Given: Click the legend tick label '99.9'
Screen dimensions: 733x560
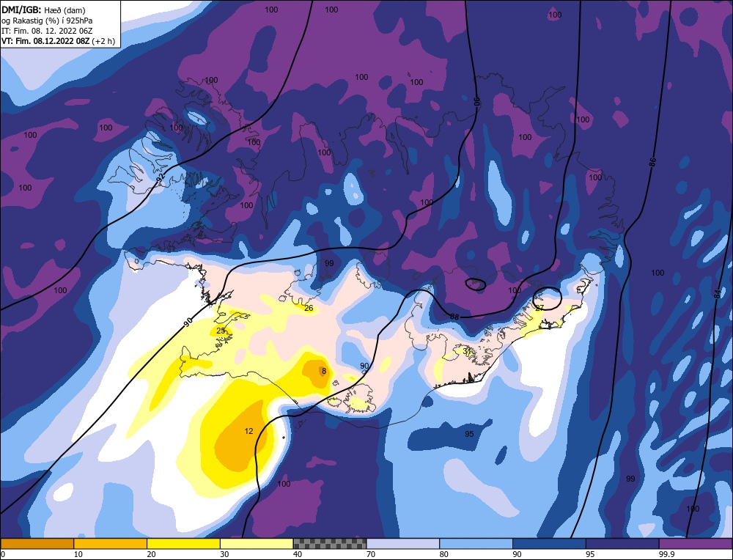Looking at the screenshot, I should pos(666,554).
